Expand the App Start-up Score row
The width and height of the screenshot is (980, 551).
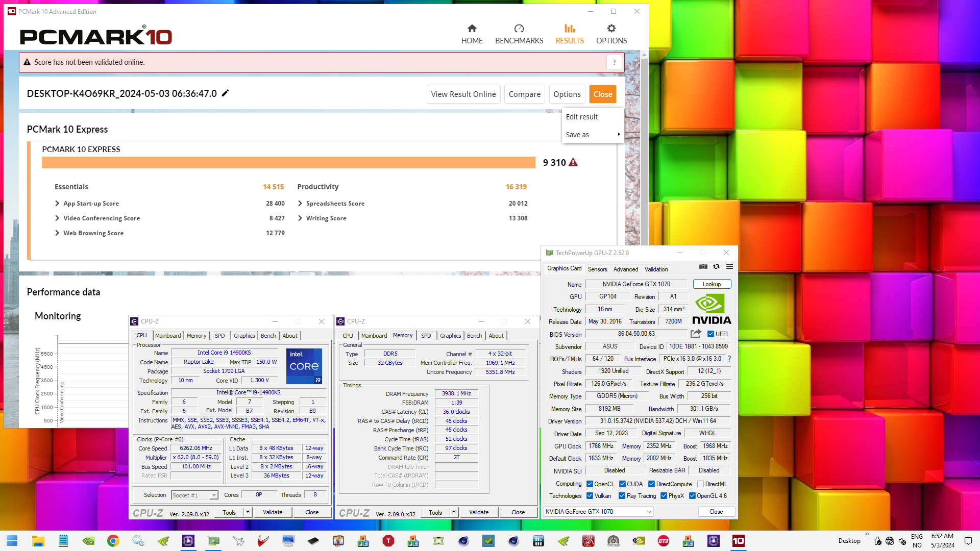click(57, 203)
